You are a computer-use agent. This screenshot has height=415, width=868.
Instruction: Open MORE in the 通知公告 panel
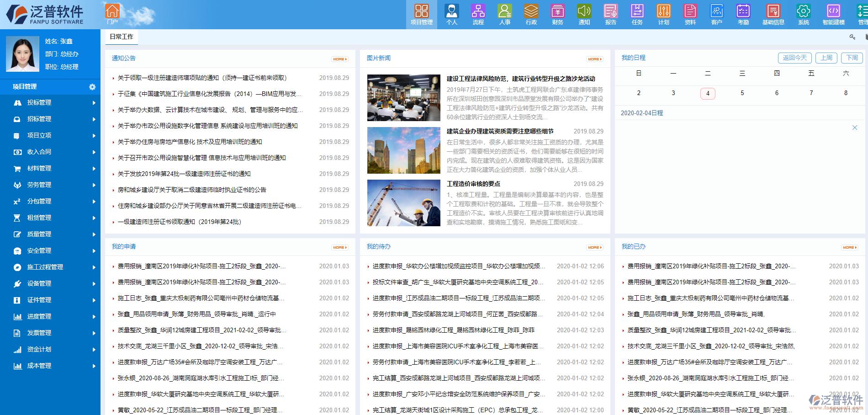tap(340, 59)
